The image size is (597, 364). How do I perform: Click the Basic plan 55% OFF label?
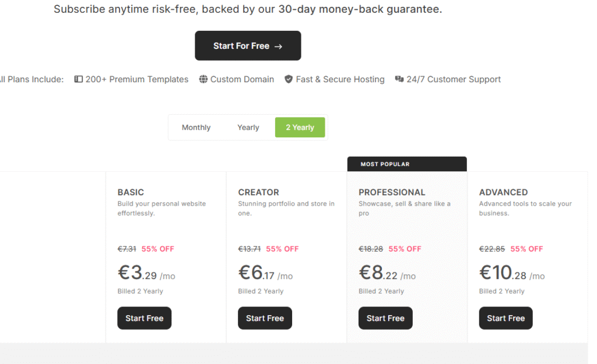pos(157,249)
